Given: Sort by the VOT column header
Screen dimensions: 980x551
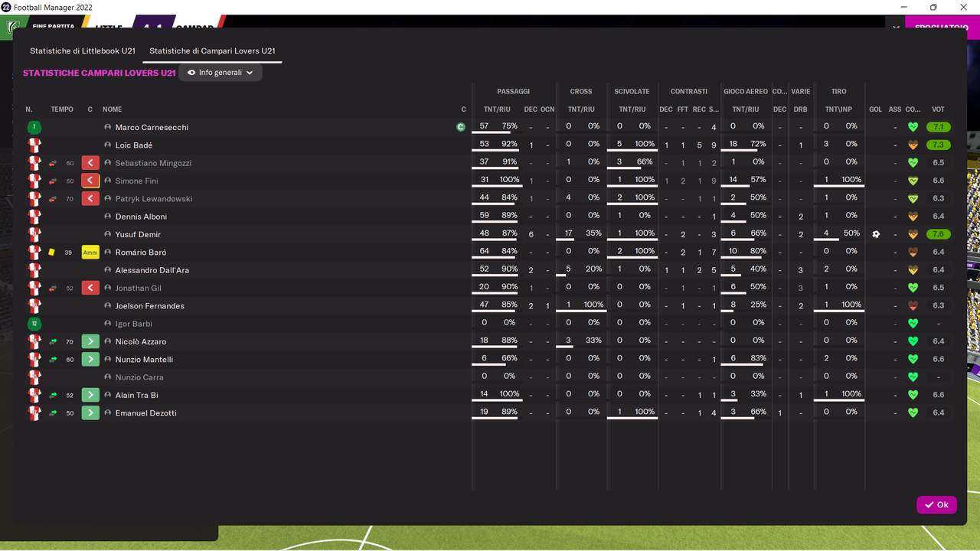Looking at the screenshot, I should (938, 109).
